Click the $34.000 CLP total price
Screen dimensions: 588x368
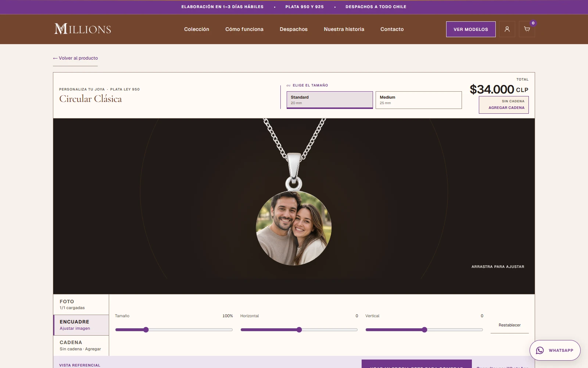(499, 89)
